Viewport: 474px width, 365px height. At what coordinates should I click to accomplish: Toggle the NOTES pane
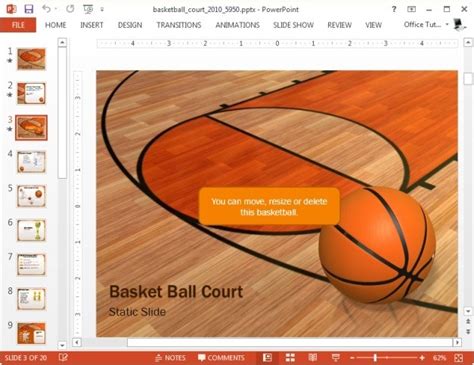(x=170, y=358)
